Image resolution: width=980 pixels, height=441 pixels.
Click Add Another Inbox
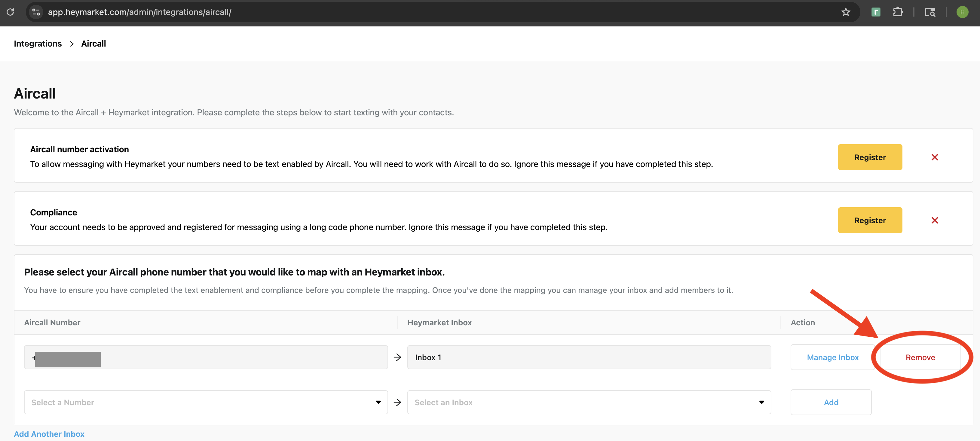(x=49, y=433)
